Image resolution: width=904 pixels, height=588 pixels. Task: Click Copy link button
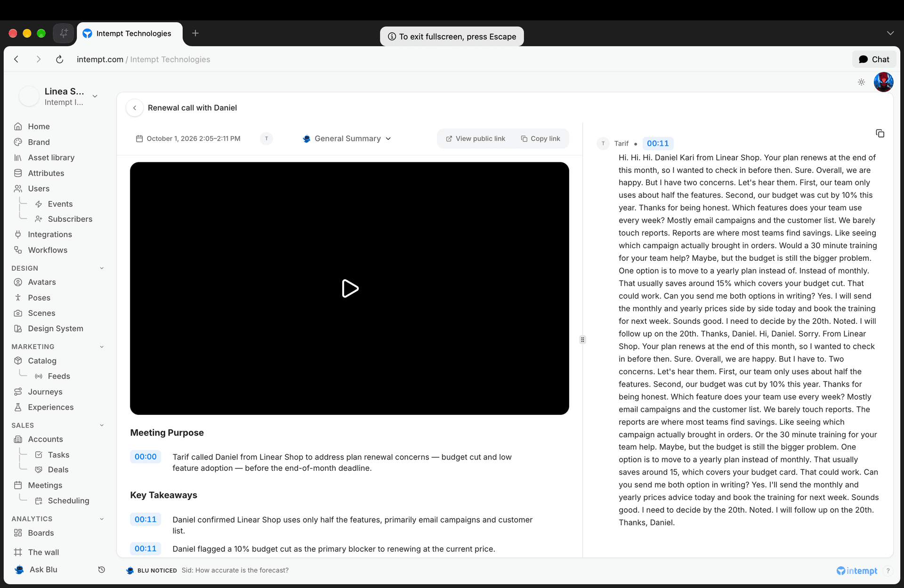click(x=541, y=138)
